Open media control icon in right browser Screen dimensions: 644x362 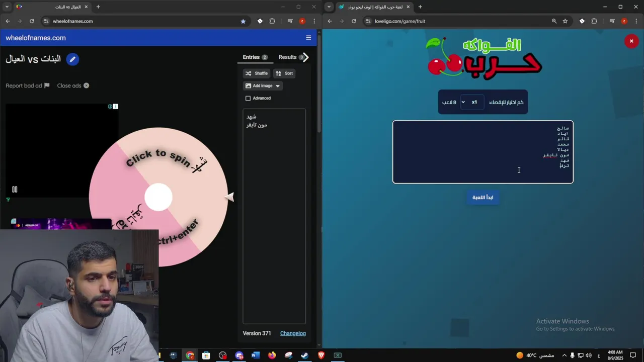click(x=612, y=21)
